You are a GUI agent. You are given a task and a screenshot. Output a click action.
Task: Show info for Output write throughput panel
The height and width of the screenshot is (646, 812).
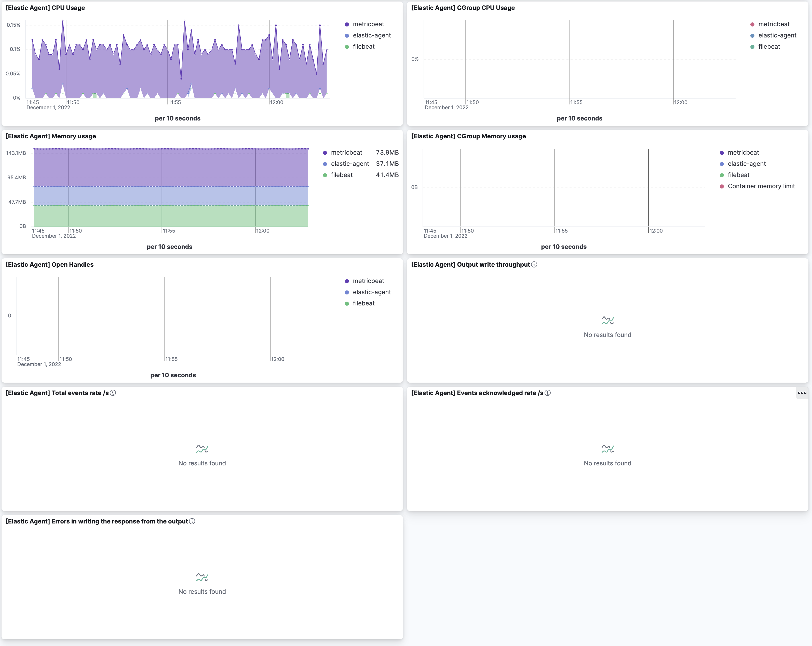(534, 264)
